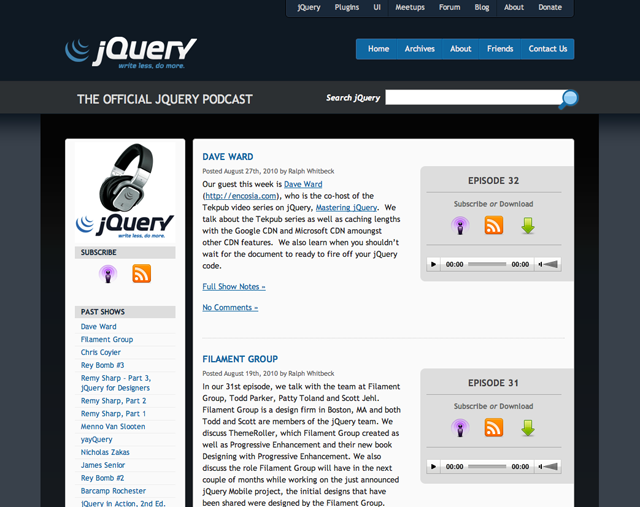Select Chris Coyier in Past Shows

coord(100,352)
